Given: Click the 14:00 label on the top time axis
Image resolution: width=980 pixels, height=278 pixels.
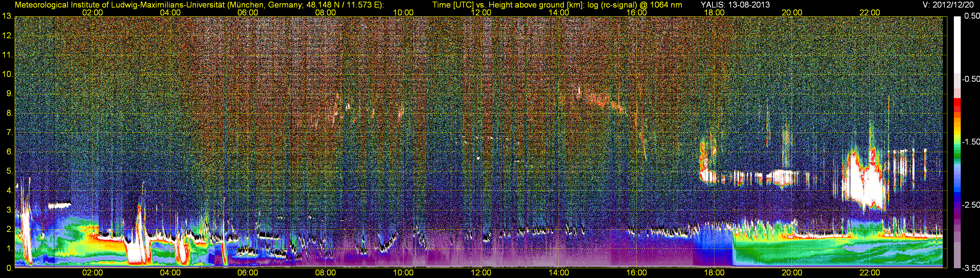Looking at the screenshot, I should (x=559, y=12).
